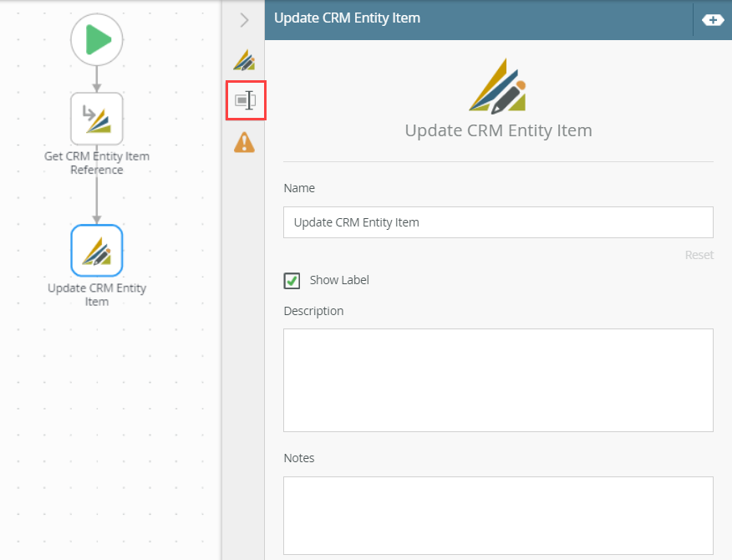Click the step-logo tab at top of sidebar

245,60
